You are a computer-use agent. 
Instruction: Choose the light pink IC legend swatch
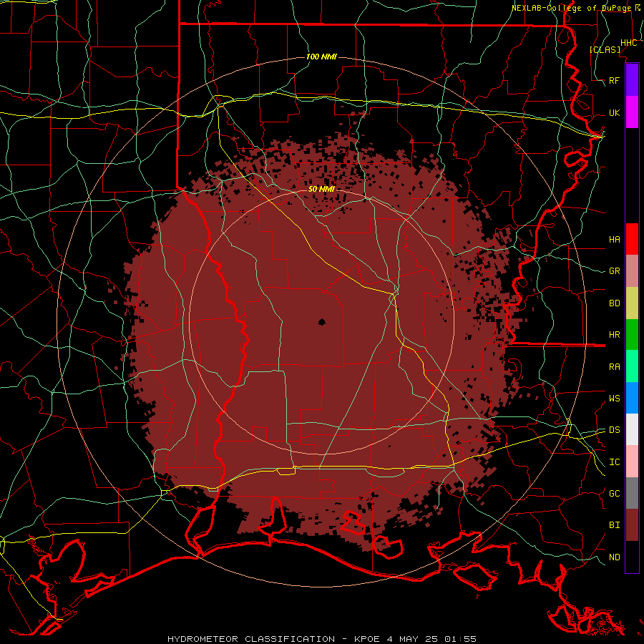[632, 462]
